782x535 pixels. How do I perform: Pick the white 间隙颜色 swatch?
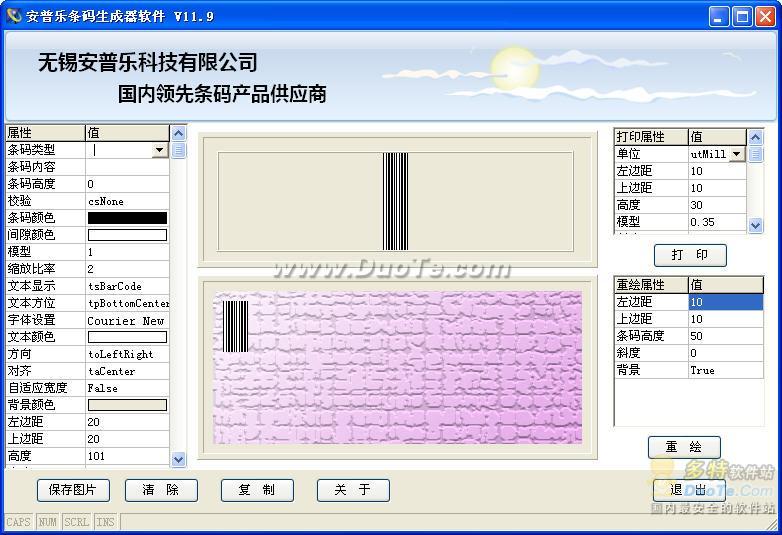click(x=127, y=235)
